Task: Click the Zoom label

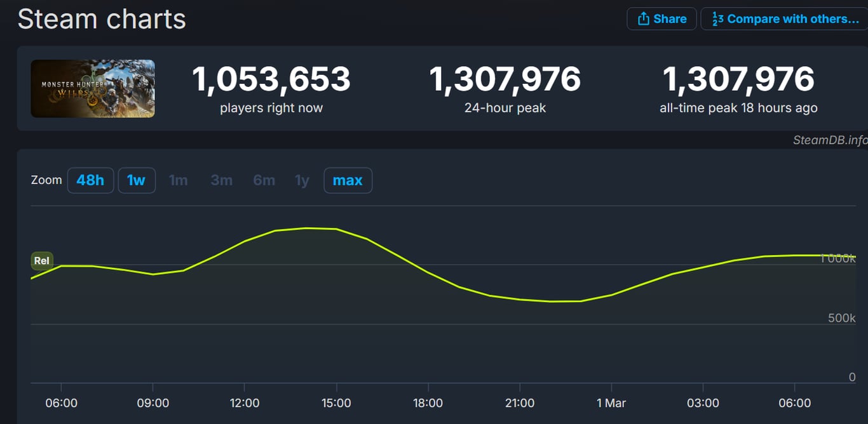Action: [46, 180]
